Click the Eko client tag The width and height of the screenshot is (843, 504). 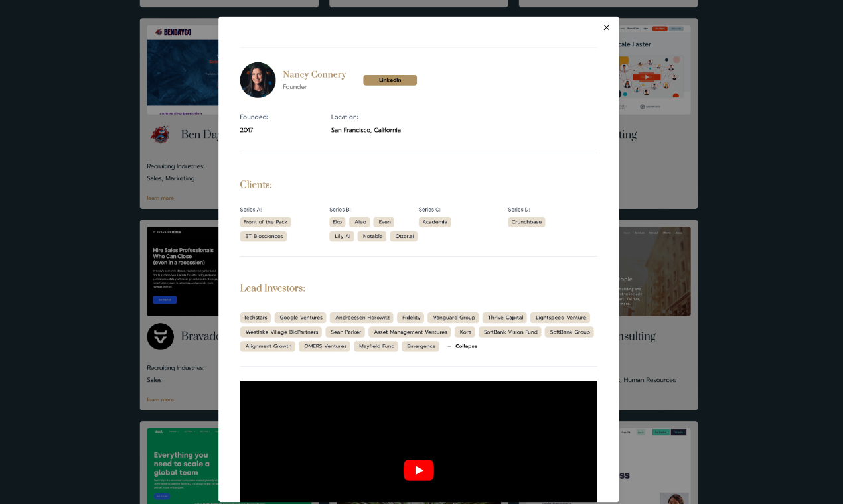(x=337, y=222)
